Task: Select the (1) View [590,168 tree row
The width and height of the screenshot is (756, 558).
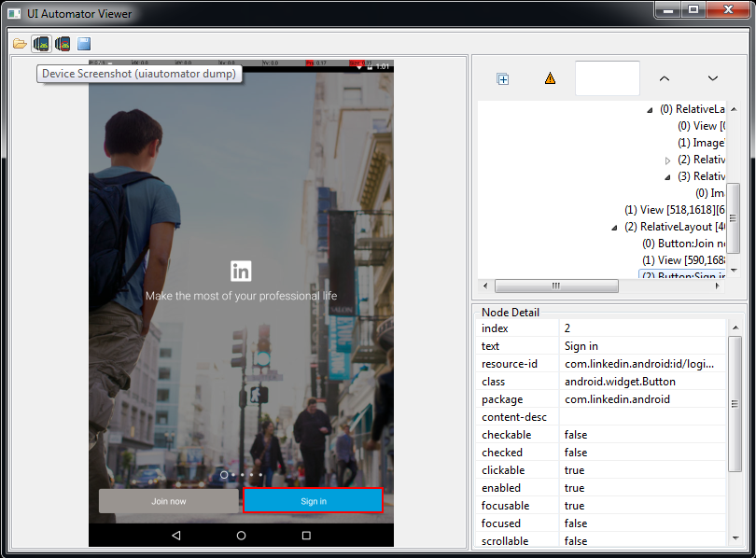Action: (683, 260)
